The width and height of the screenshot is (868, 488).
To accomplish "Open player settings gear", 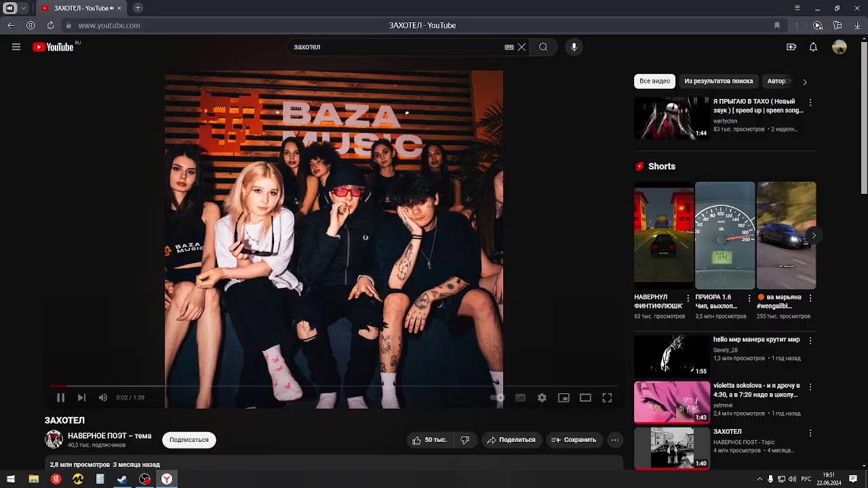I will [542, 398].
